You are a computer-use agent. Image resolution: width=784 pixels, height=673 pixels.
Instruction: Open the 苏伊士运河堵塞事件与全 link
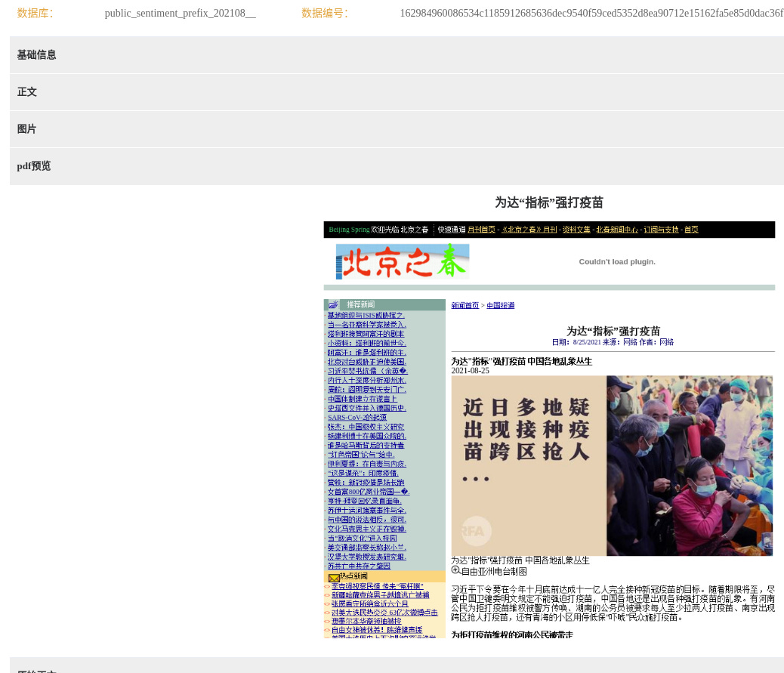click(366, 511)
